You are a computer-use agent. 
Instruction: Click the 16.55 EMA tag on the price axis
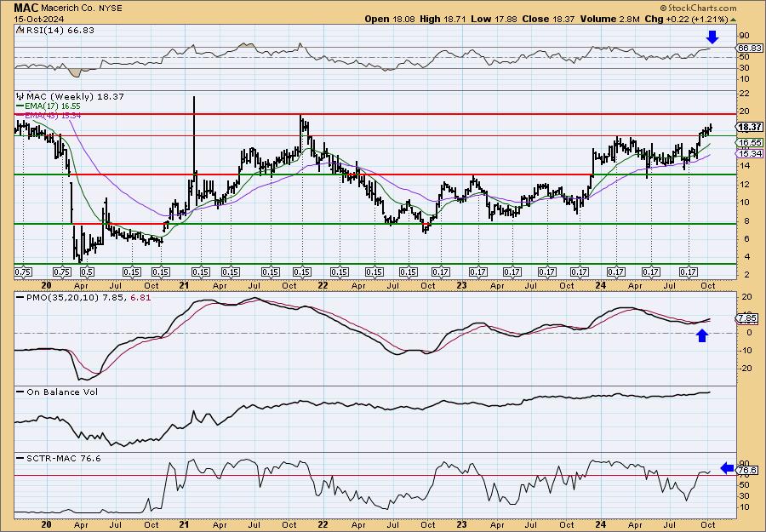(x=750, y=142)
